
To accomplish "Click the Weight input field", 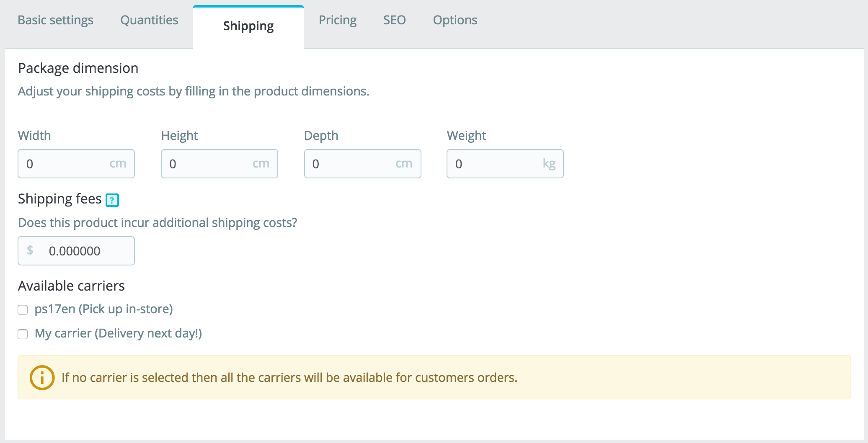I will point(505,164).
